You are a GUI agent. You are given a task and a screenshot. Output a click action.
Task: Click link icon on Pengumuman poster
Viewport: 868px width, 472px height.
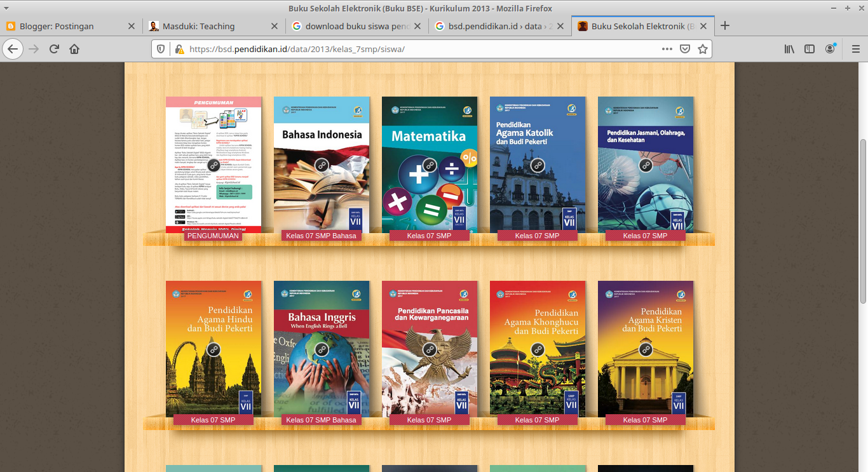point(214,165)
